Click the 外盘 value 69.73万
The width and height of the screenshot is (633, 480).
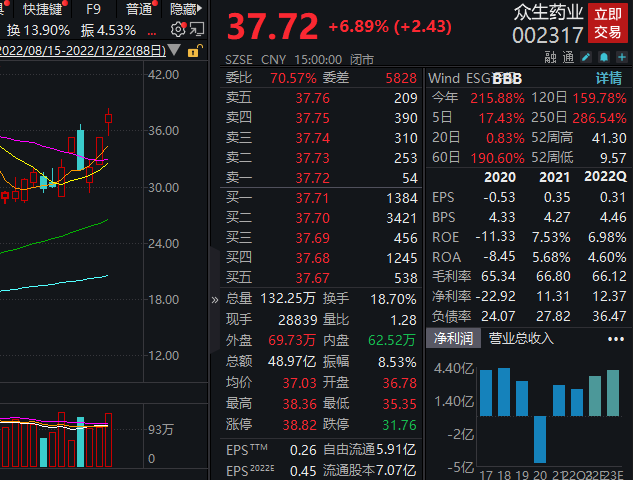click(291, 340)
